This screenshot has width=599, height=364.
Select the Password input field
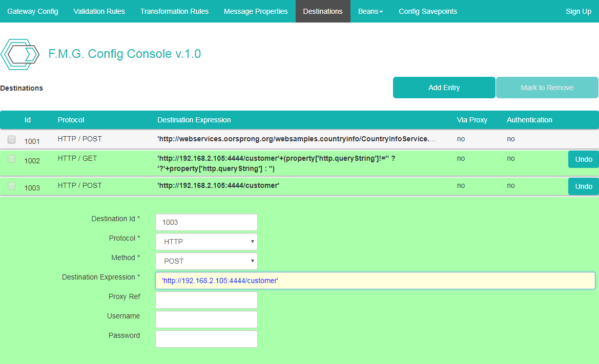coord(206,339)
